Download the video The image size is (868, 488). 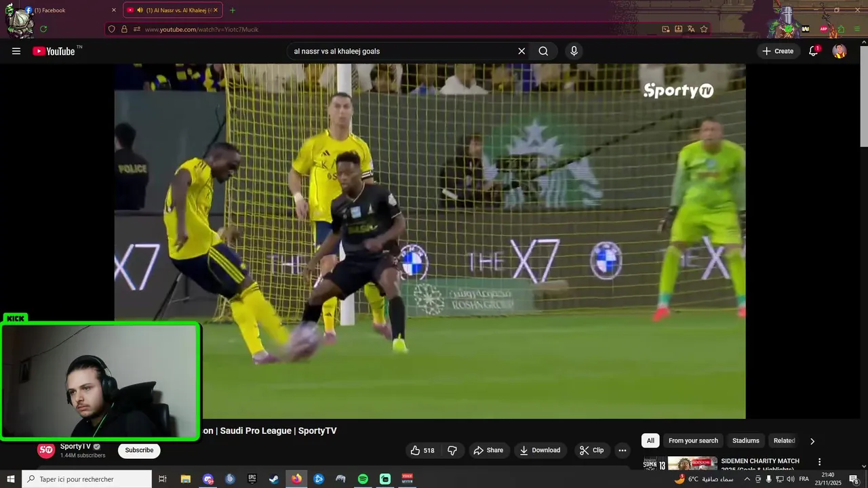click(x=540, y=450)
